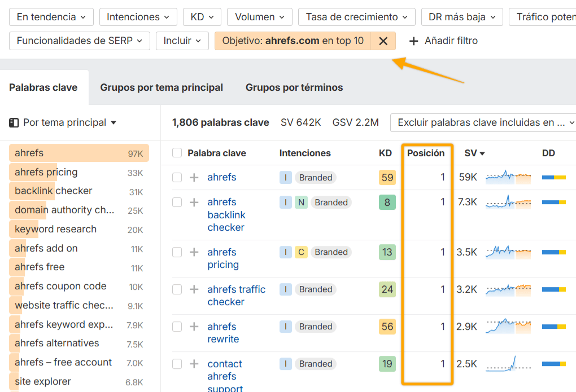Switch to the "Grupos por términos" tab

click(x=294, y=87)
